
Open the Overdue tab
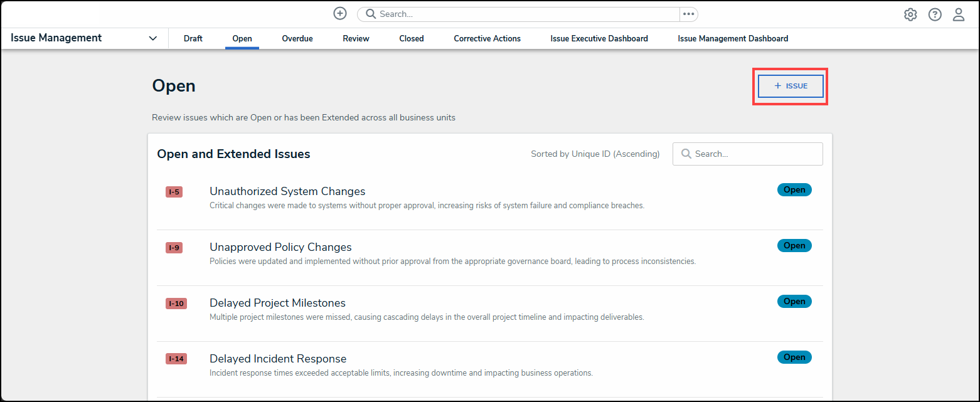coord(297,39)
